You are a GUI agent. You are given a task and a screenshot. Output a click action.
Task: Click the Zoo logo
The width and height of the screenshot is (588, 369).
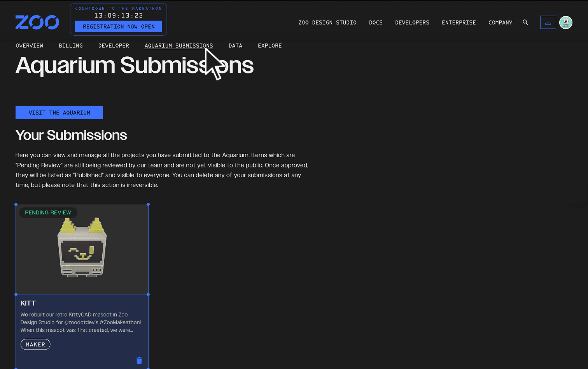tap(37, 22)
